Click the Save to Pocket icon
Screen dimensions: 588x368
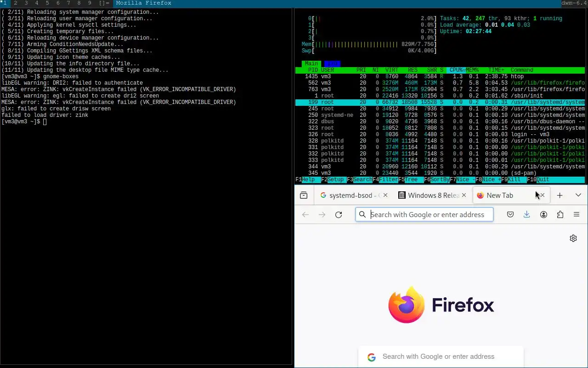click(510, 214)
